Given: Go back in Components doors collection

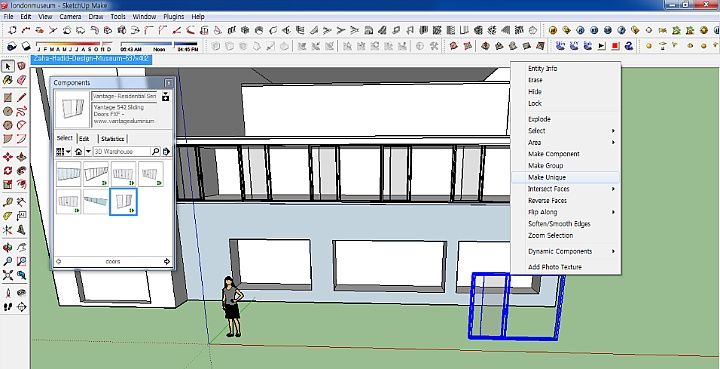Looking at the screenshot, I should pos(58,262).
